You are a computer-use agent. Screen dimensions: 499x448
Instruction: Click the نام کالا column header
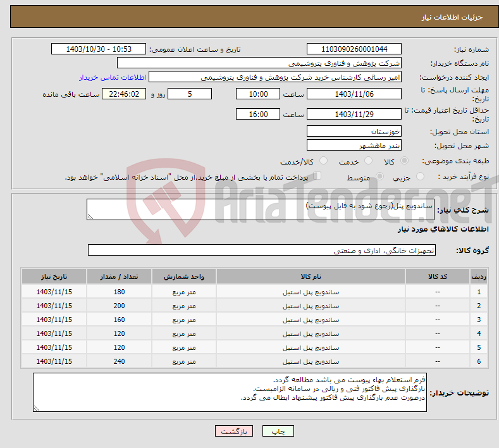(x=311, y=277)
